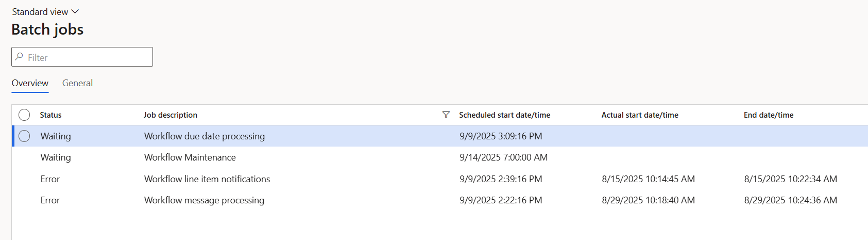Click the End date/time column header

coord(768,115)
